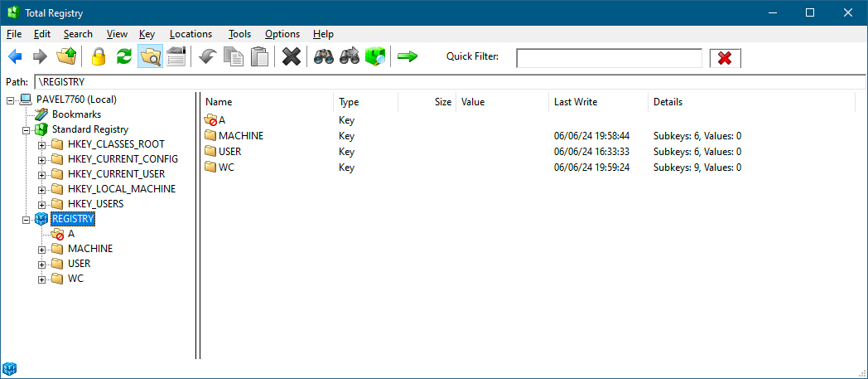The height and width of the screenshot is (379, 868).
Task: Expand the WC key under REGISTRY
Action: [x=41, y=279]
